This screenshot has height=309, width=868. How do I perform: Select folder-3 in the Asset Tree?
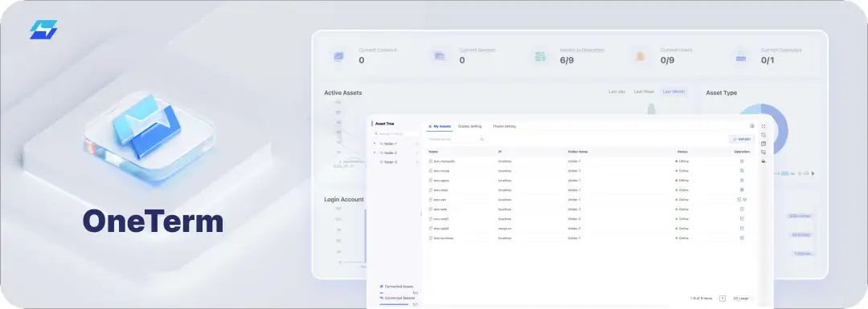390,162
